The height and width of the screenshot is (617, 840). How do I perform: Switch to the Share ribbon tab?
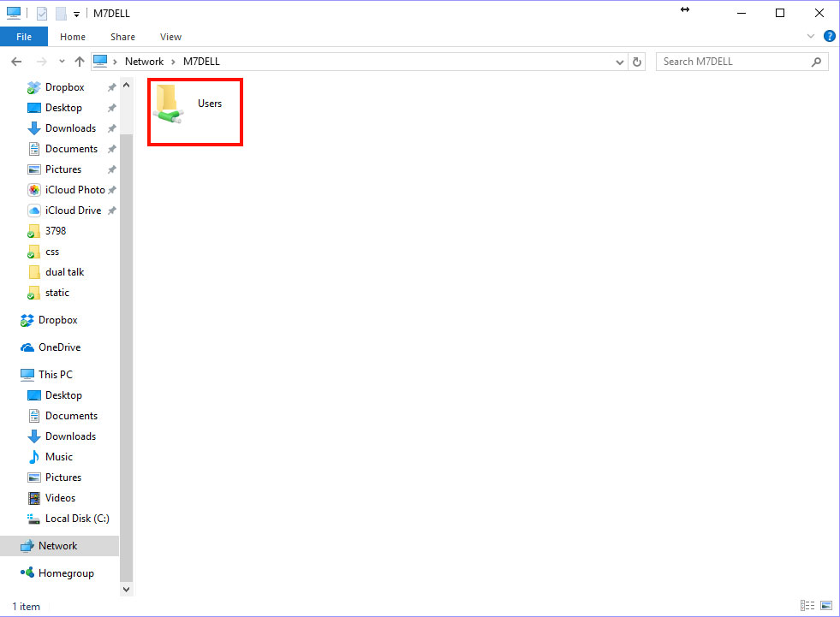122,37
